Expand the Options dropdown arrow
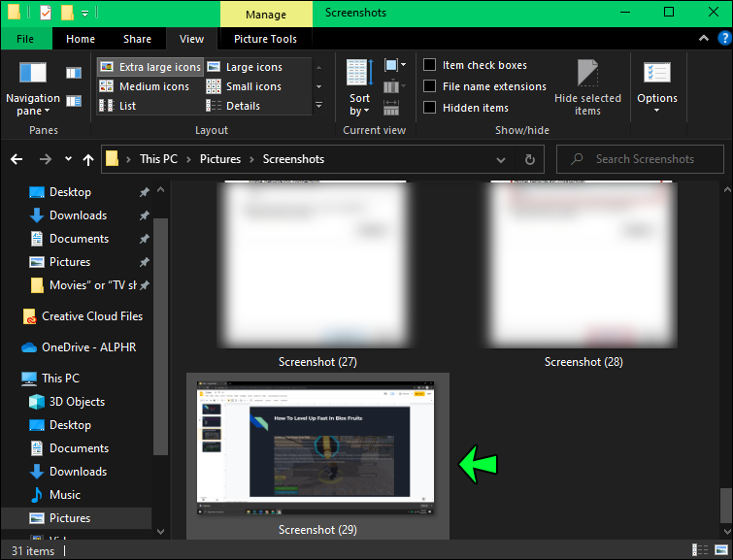Screen dimensions: 733x560 [657, 111]
